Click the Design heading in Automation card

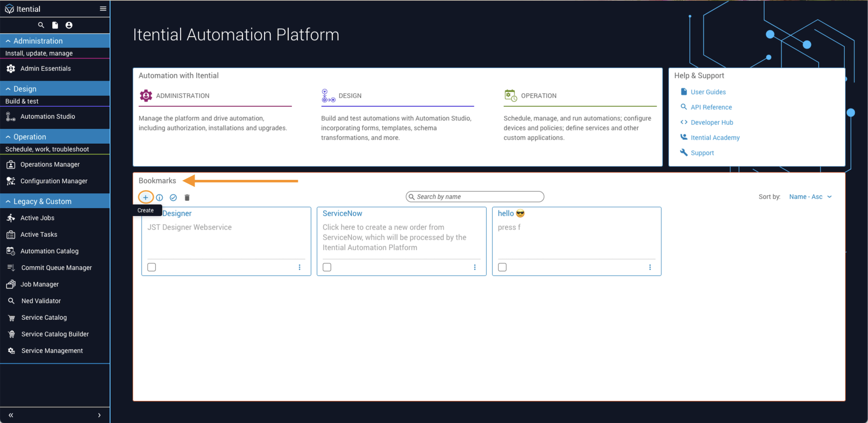click(350, 96)
